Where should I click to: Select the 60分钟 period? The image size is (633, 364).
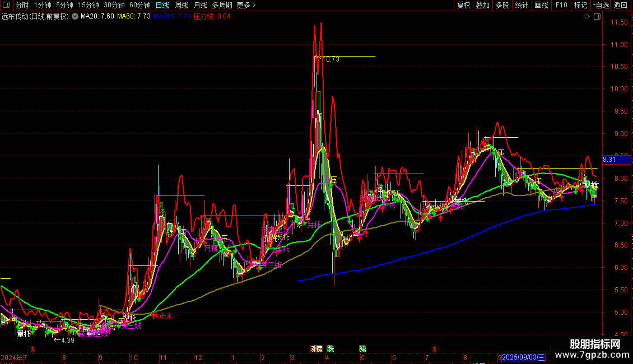(x=140, y=5)
